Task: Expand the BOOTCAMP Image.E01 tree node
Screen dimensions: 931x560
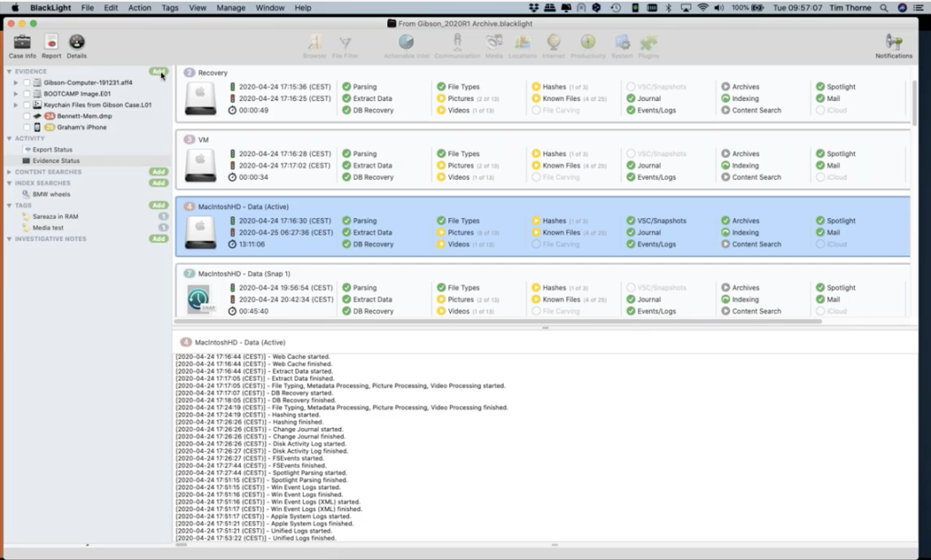Action: click(x=15, y=94)
